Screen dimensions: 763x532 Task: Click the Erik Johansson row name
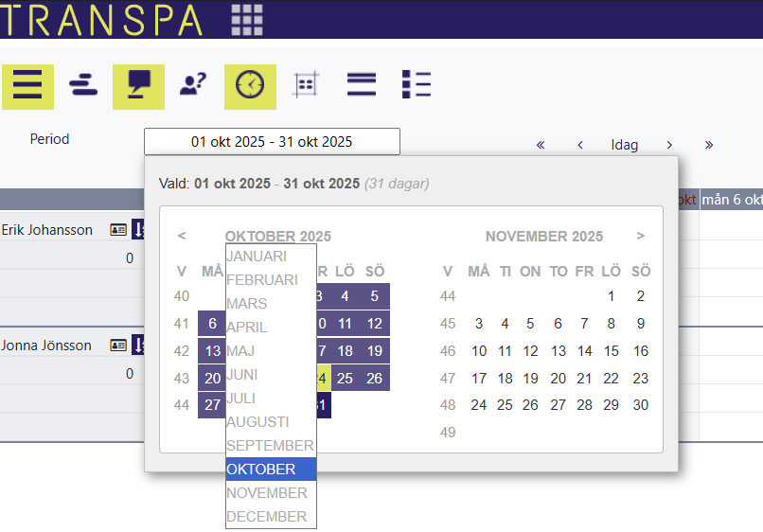(46, 230)
